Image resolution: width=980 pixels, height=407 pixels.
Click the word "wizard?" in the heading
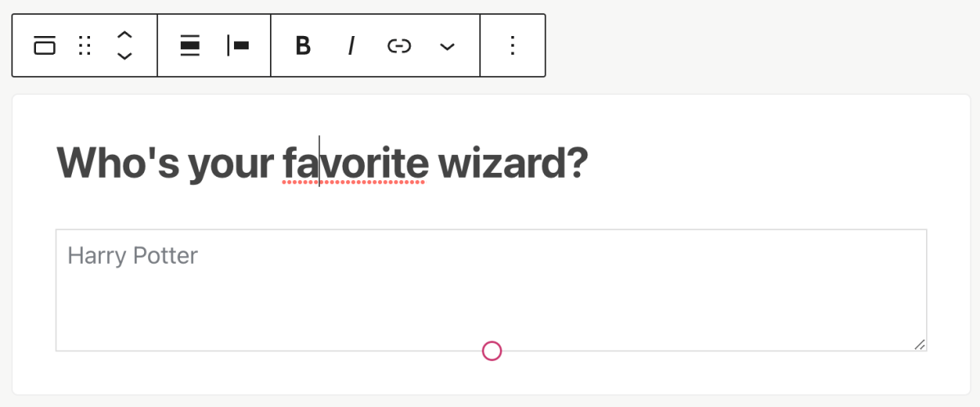tap(513, 164)
